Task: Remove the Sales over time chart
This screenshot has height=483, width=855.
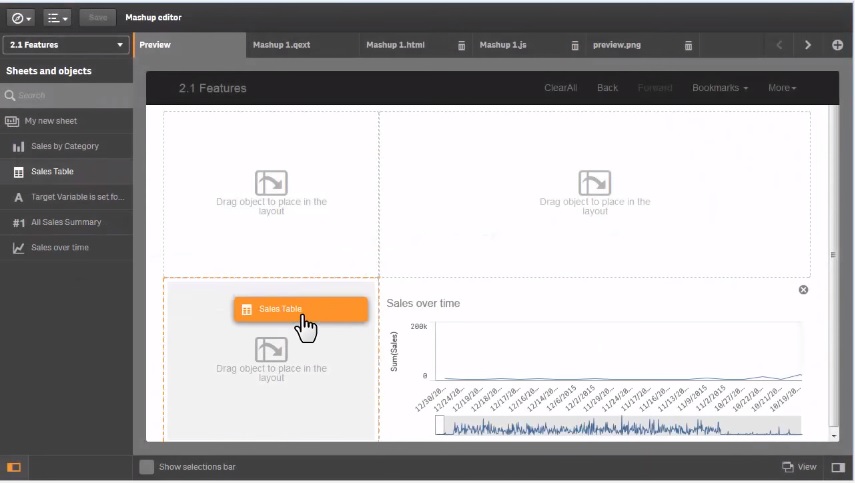Action: (803, 289)
